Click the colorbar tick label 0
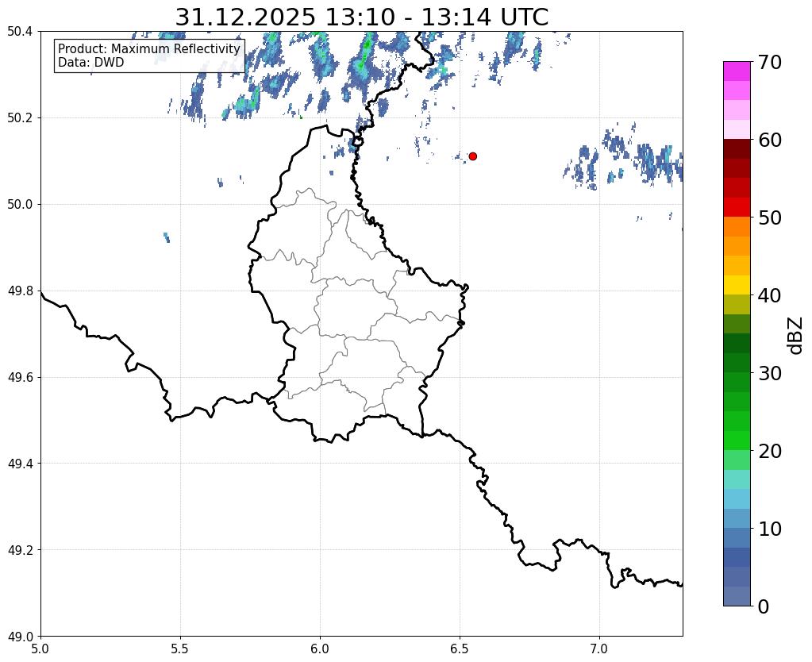 click(x=764, y=606)
